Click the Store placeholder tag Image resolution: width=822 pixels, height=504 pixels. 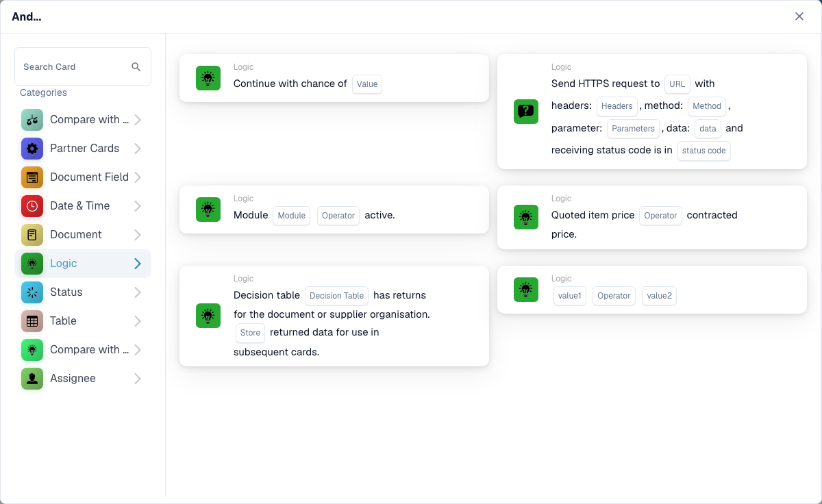(x=250, y=333)
